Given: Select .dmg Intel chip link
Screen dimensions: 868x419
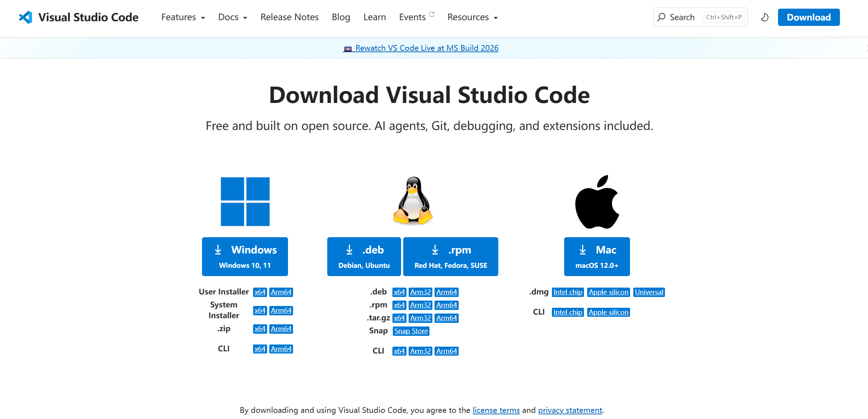Looking at the screenshot, I should (x=568, y=292).
